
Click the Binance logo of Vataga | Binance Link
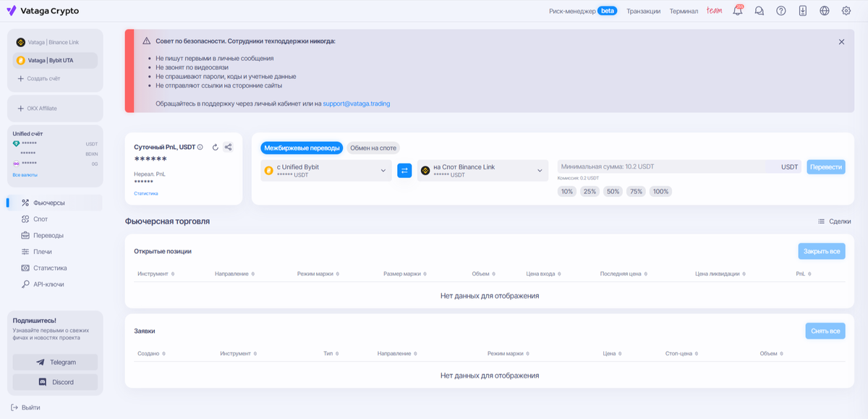pos(21,42)
